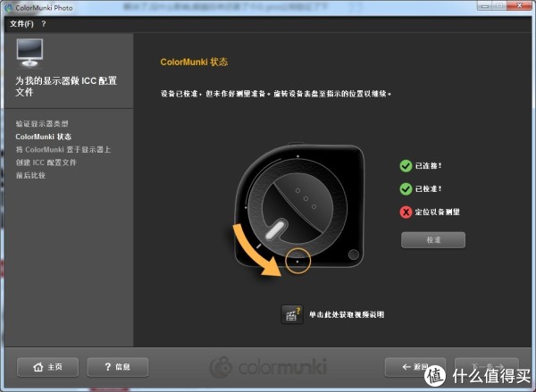The width and height of the screenshot is (536, 392).
Task: Click the ColorMunki device illustration
Action: tap(299, 205)
